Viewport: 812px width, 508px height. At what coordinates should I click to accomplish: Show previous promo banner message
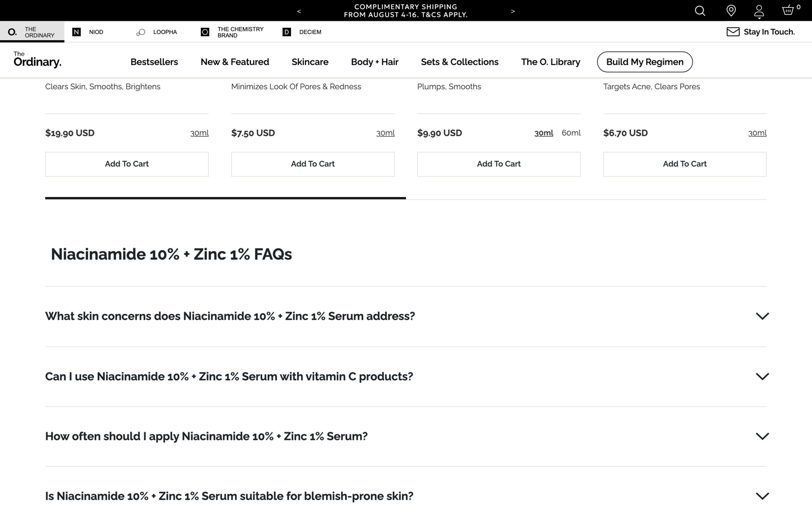tap(299, 11)
